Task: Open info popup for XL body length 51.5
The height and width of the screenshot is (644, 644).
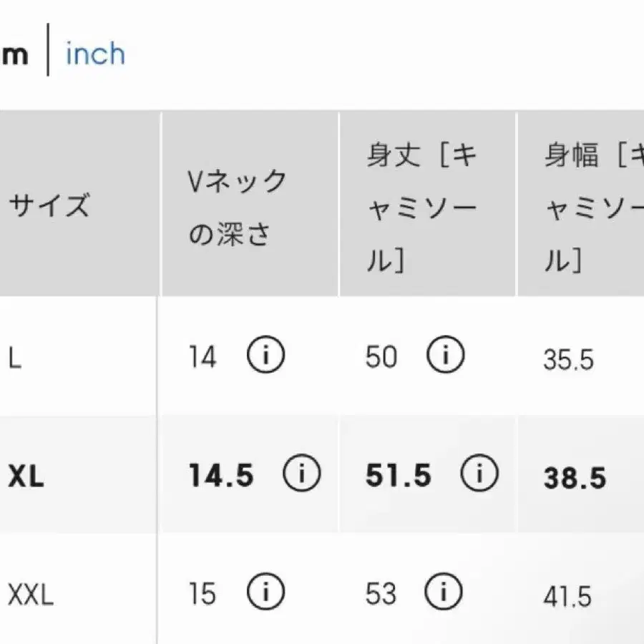Action: tap(478, 474)
